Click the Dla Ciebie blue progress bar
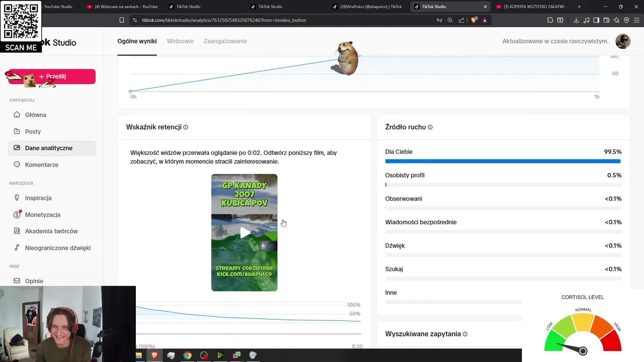The height and width of the screenshot is (362, 644). click(503, 161)
